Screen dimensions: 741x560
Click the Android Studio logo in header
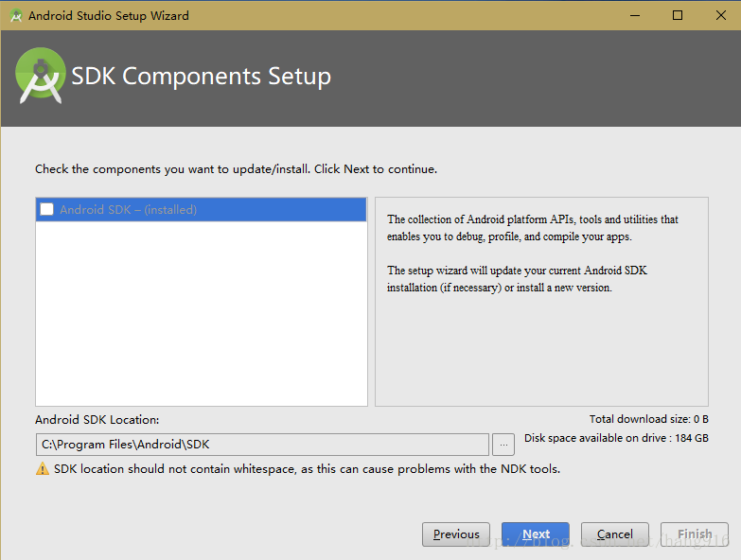pos(41,76)
